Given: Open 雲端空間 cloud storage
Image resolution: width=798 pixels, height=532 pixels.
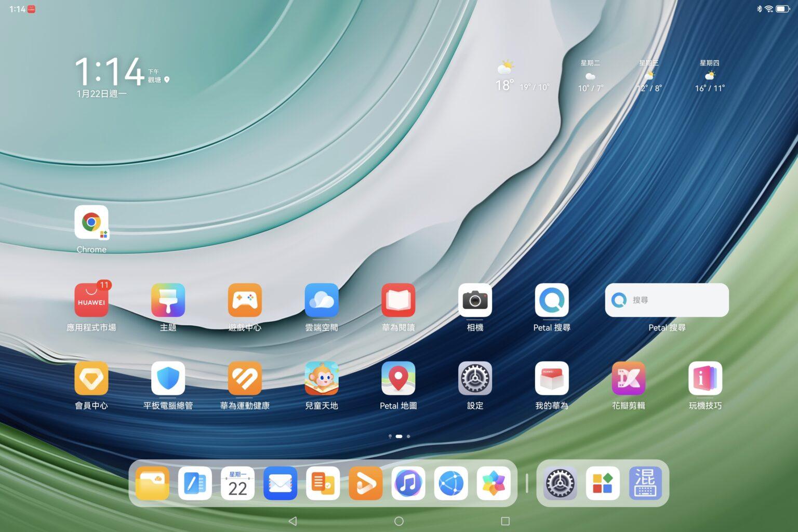Looking at the screenshot, I should point(322,300).
